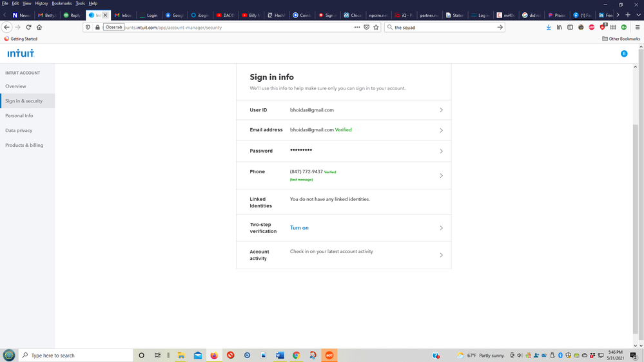The height and width of the screenshot is (362, 644).
Task: Open the Edit menu
Action: point(15,3)
